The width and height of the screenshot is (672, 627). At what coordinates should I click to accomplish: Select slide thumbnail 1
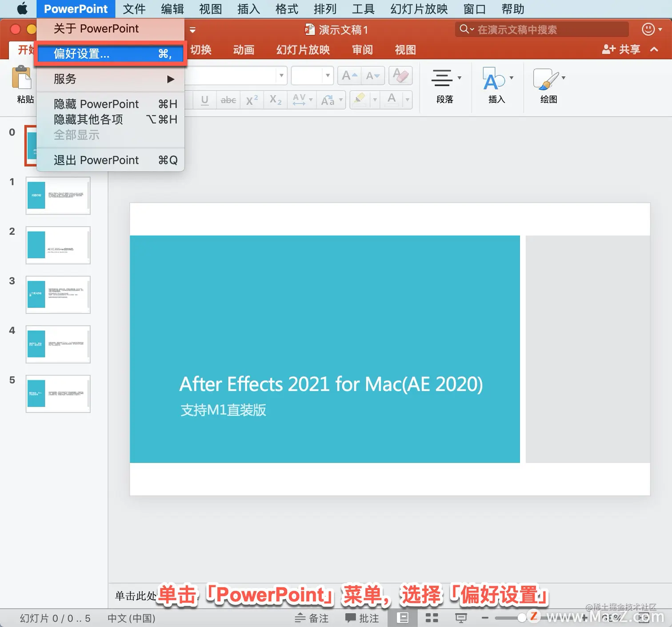[x=58, y=196]
